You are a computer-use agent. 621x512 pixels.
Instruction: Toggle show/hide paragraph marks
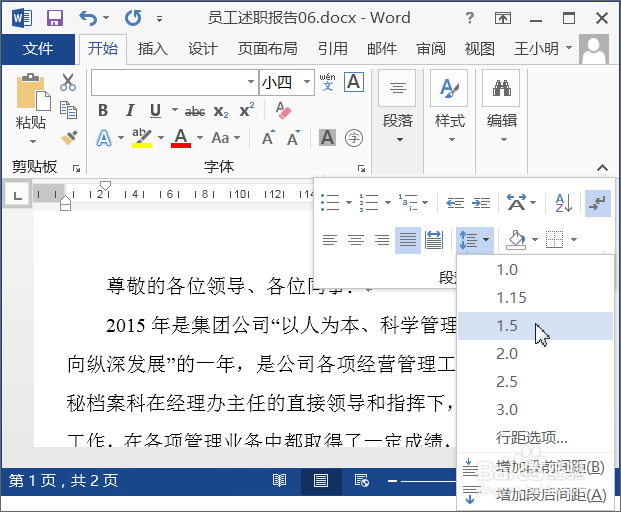pyautogui.click(x=598, y=203)
